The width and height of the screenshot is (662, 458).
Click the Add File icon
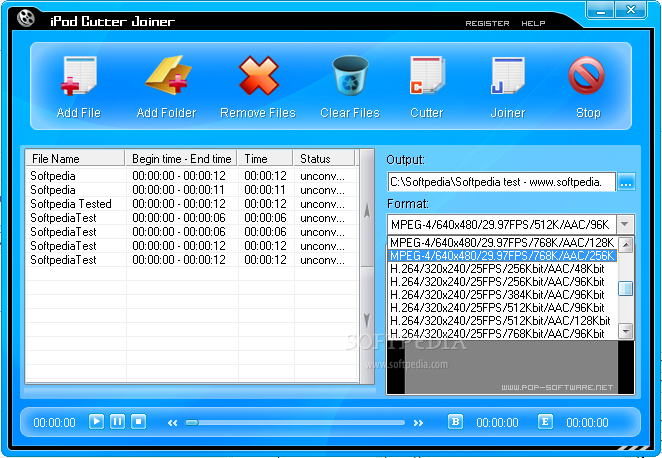[x=79, y=76]
